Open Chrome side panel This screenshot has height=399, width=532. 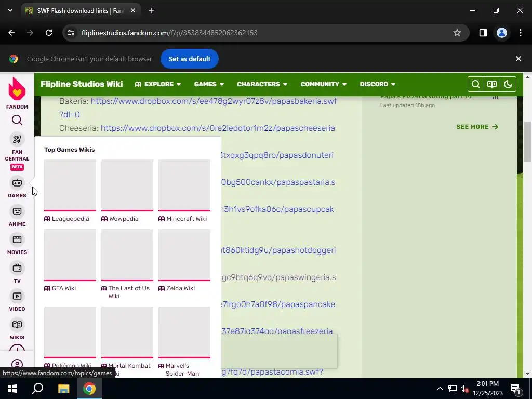tap(483, 33)
